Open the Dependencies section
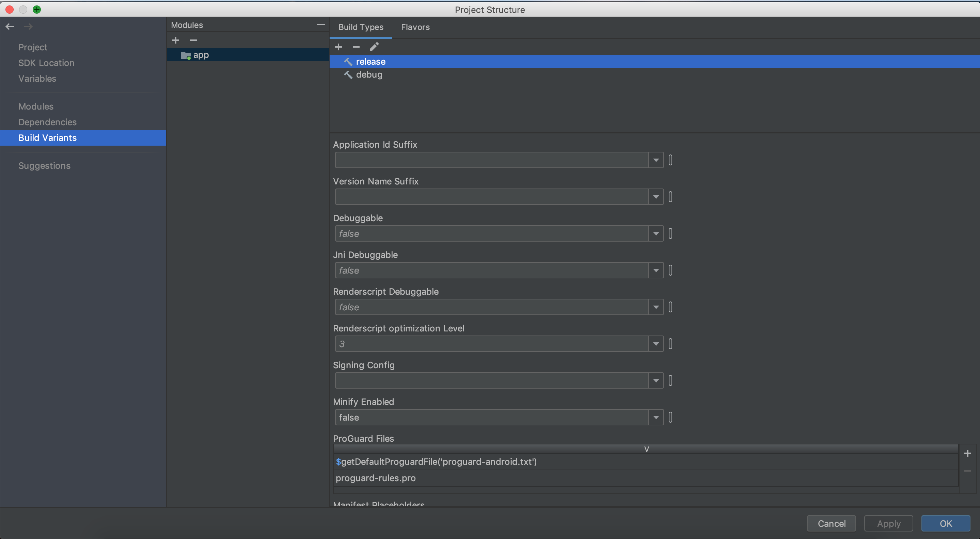This screenshot has height=539, width=980. pos(48,122)
